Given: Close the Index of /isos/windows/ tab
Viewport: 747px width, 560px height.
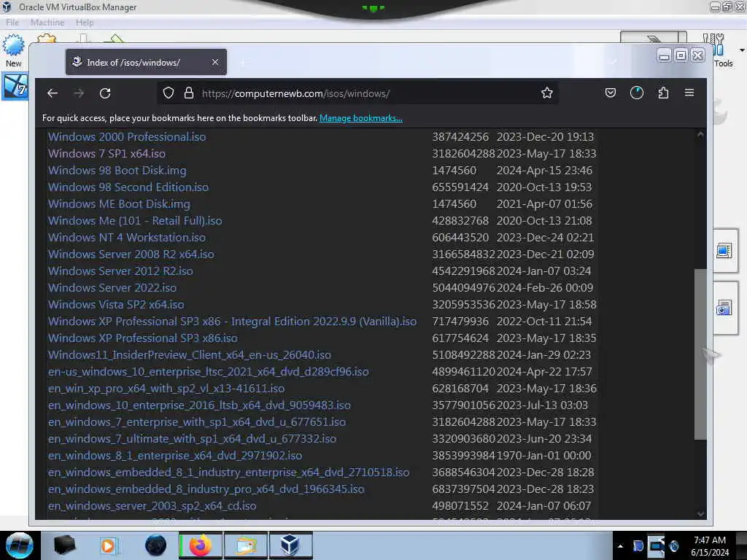Looking at the screenshot, I should 215,63.
